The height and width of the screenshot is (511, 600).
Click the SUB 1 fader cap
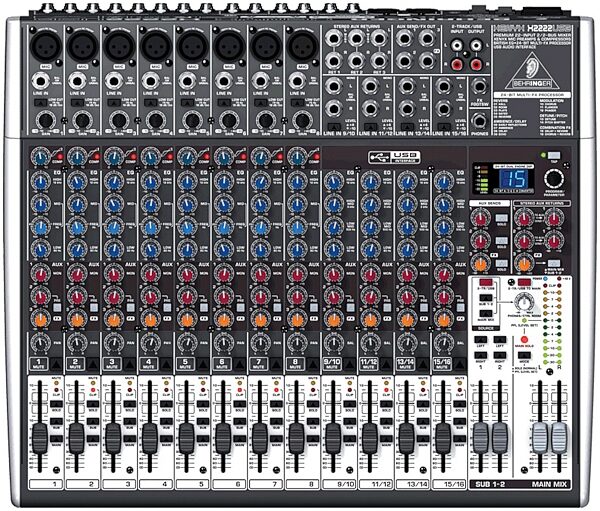click(x=481, y=437)
